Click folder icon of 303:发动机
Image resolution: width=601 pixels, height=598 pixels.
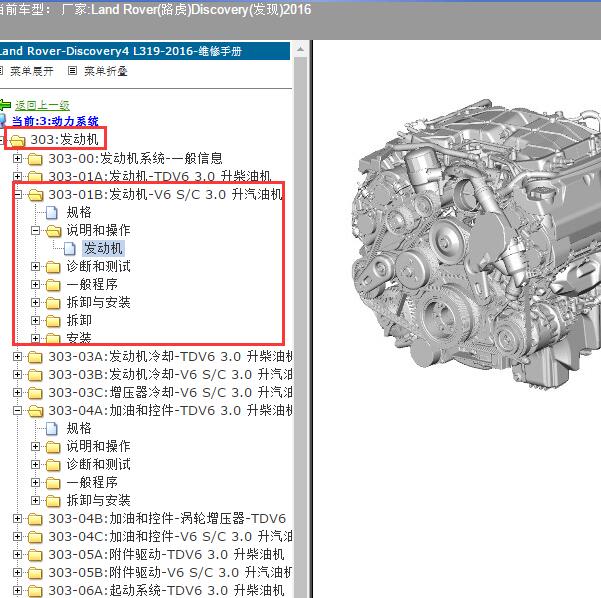17,140
